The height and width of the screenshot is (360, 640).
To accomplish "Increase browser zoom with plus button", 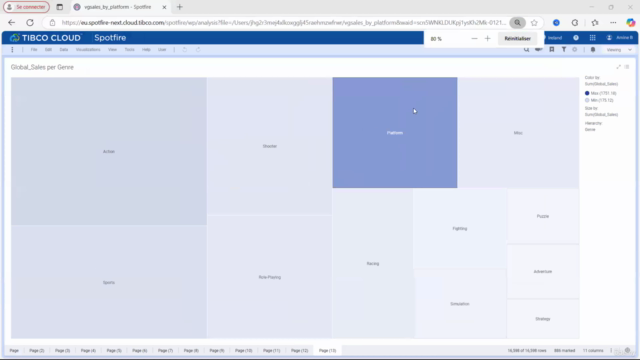I will pyautogui.click(x=487, y=38).
